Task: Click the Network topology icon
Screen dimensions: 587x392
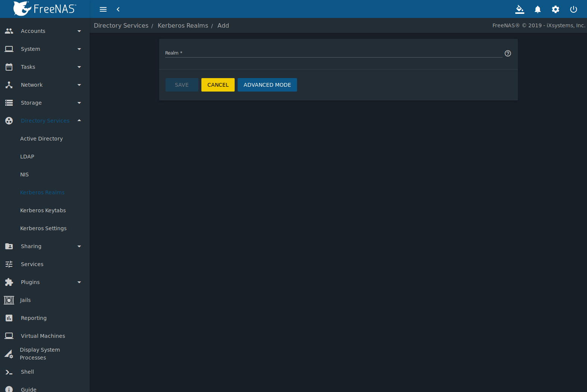Action: pyautogui.click(x=9, y=85)
